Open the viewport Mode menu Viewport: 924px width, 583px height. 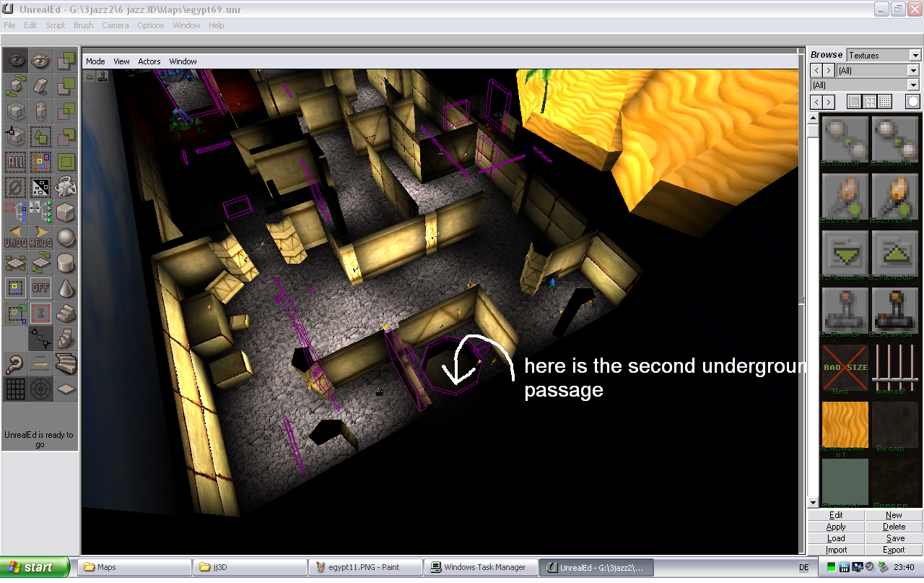95,61
